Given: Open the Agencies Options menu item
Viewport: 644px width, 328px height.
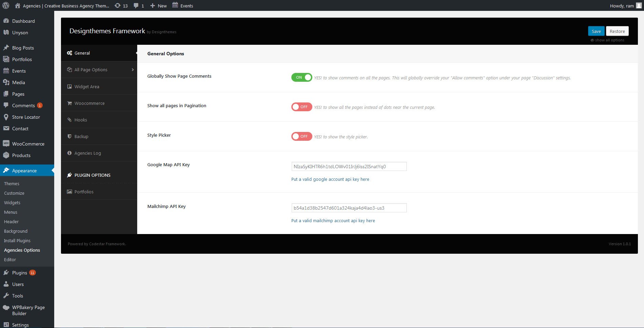Looking at the screenshot, I should (x=22, y=250).
